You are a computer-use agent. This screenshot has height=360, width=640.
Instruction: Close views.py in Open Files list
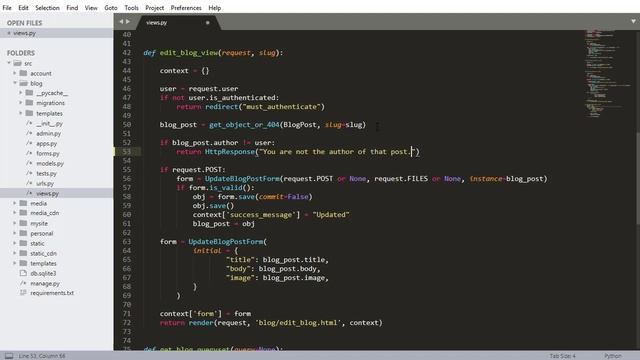(x=9, y=33)
